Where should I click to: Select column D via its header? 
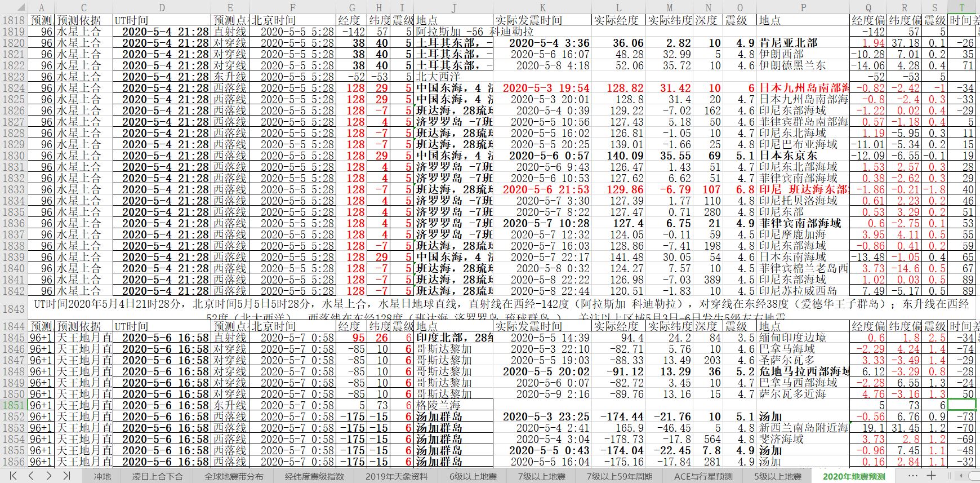[162, 8]
